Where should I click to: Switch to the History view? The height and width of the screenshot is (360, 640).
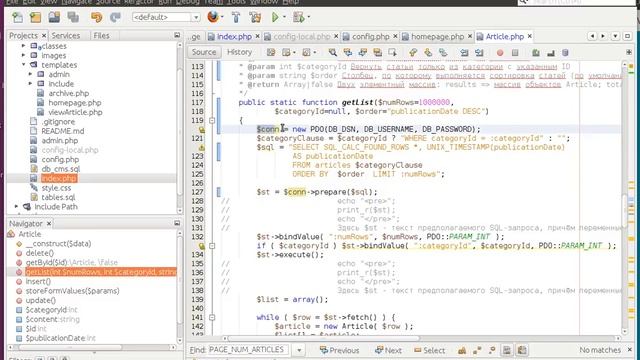[x=239, y=52]
